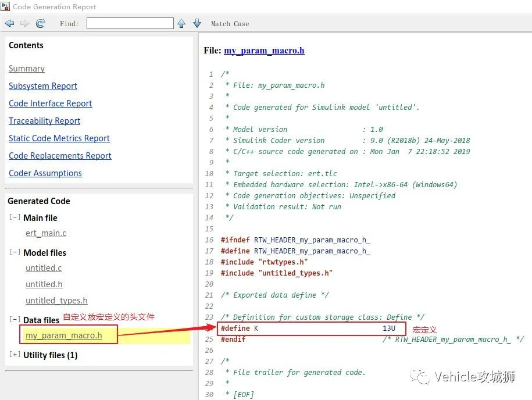Open the Coder Assumptions link
This screenshot has height=400, width=532.
pyautogui.click(x=45, y=173)
